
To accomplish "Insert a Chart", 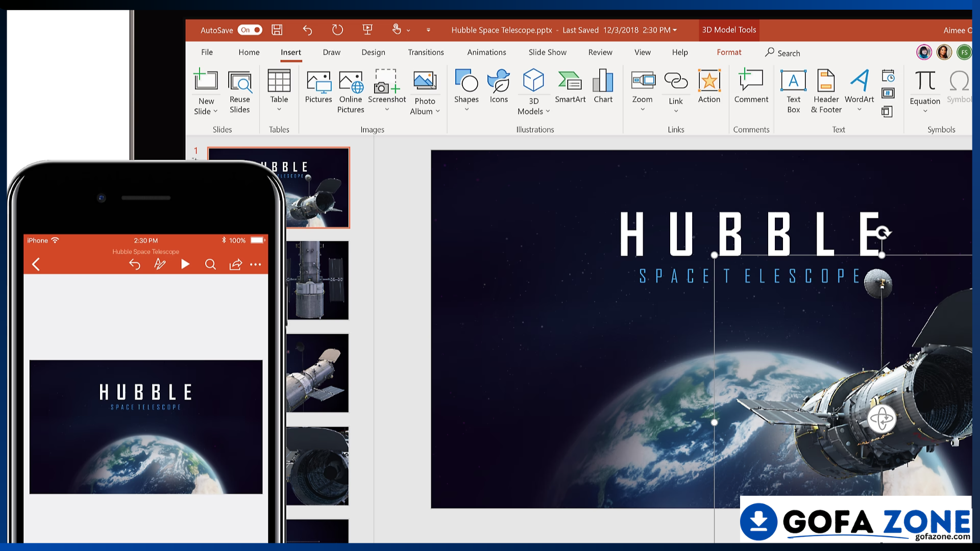I will [603, 87].
